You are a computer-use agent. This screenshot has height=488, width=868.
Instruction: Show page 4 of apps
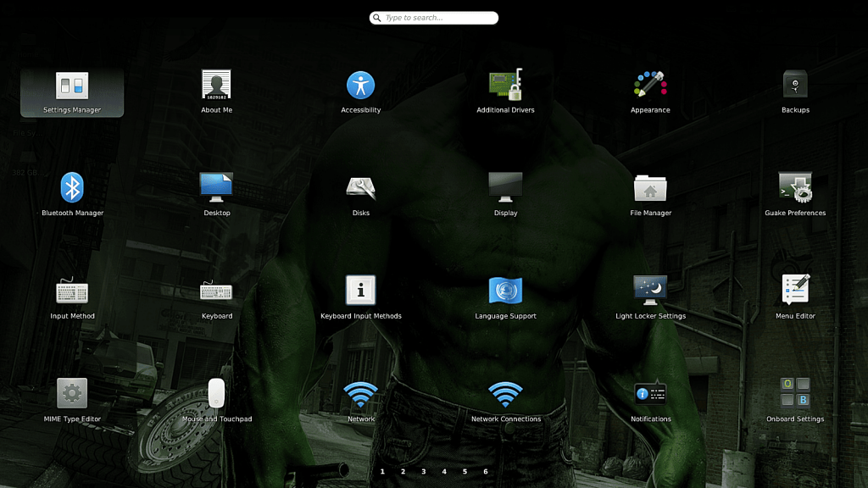444,471
